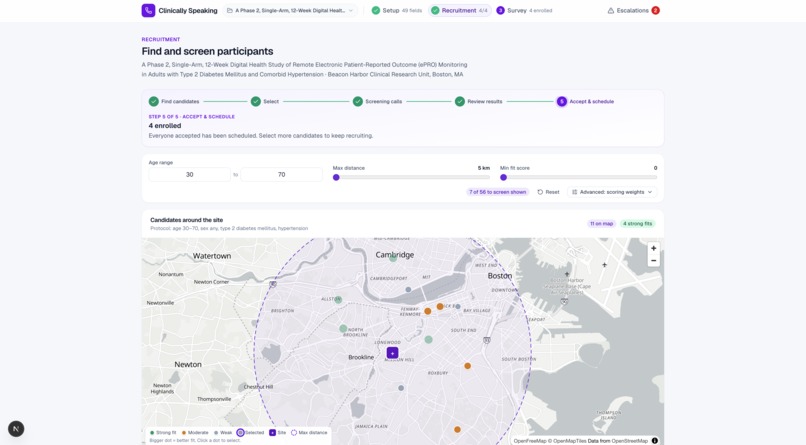Click the Clinically Speaking phone logo

click(x=148, y=10)
